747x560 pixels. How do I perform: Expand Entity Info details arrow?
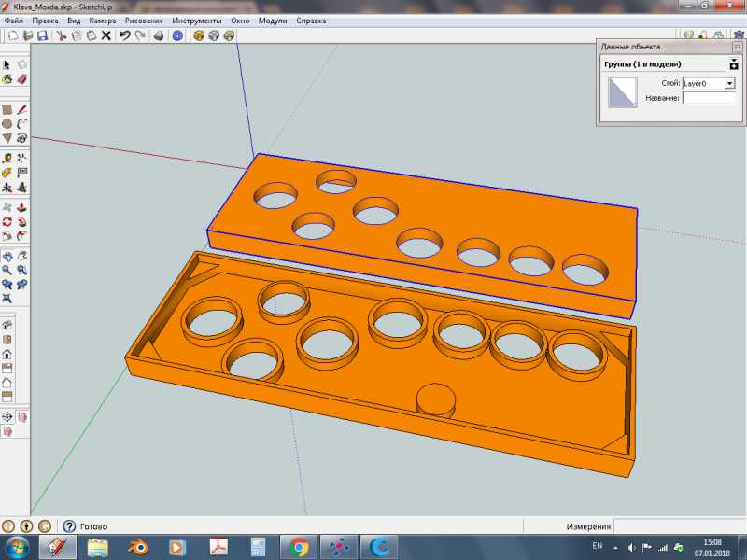[734, 63]
